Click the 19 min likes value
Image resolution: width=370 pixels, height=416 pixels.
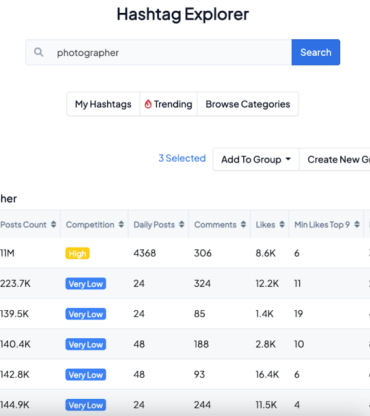298,314
